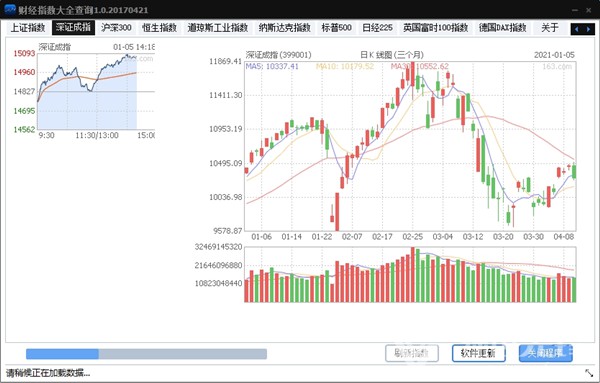The height and width of the screenshot is (383, 600).
Task: Open the 标普500 tab
Action: point(336,28)
